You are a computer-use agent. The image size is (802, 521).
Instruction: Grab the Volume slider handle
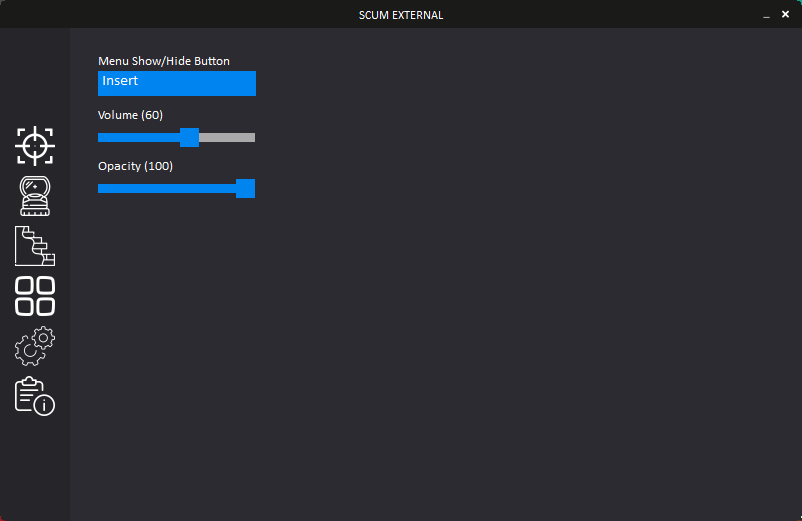(x=189, y=138)
